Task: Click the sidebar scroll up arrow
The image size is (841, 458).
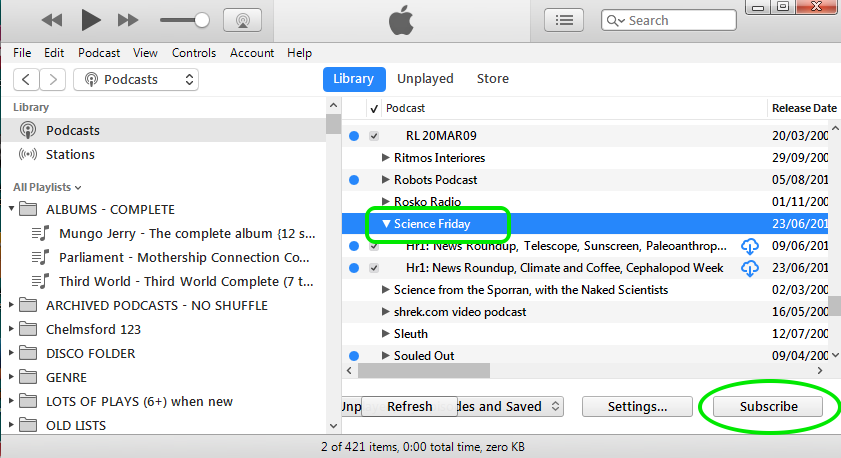Action: click(x=333, y=106)
